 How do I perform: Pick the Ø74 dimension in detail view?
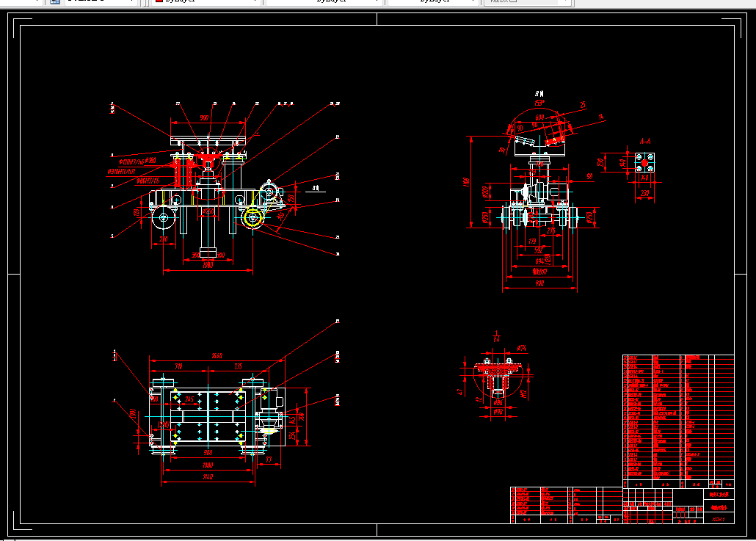point(521,348)
